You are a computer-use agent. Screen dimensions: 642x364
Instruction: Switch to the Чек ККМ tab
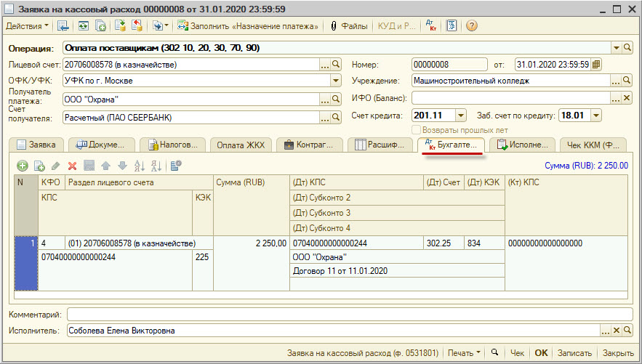click(593, 145)
